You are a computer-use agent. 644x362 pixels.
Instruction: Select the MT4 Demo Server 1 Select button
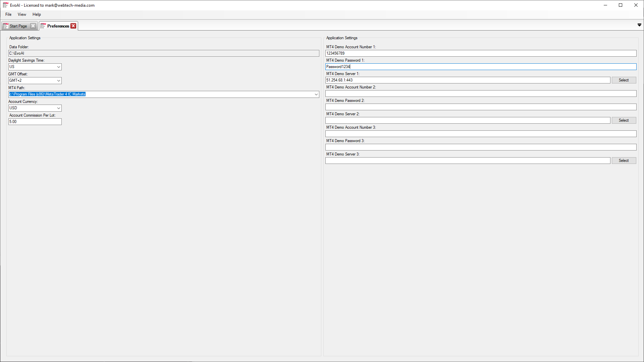pos(624,80)
